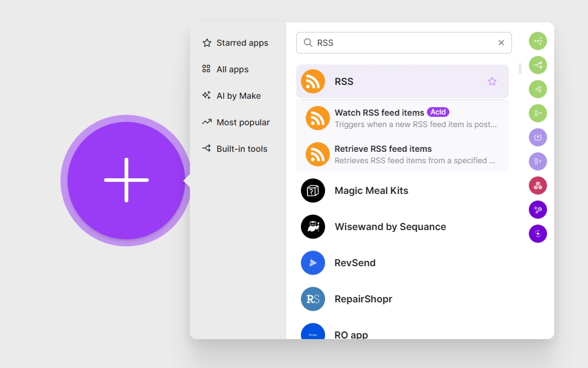Open All apps category
Viewport: 588px width, 368px height.
coord(226,69)
